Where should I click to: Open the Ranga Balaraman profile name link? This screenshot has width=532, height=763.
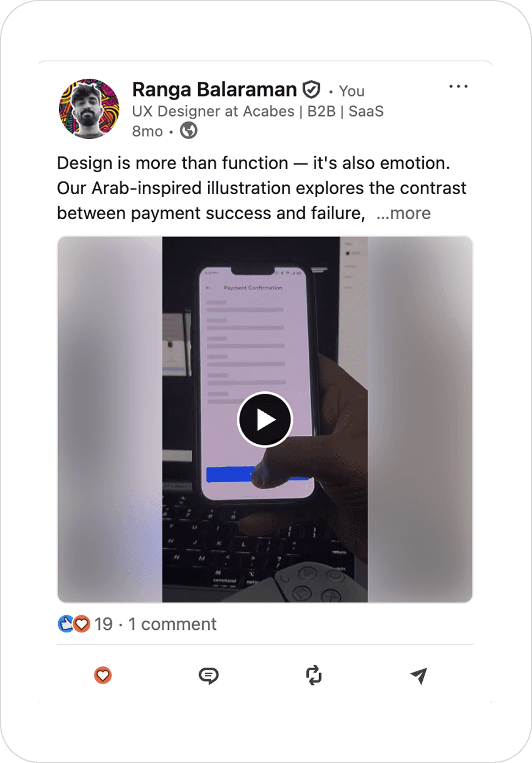(x=214, y=90)
